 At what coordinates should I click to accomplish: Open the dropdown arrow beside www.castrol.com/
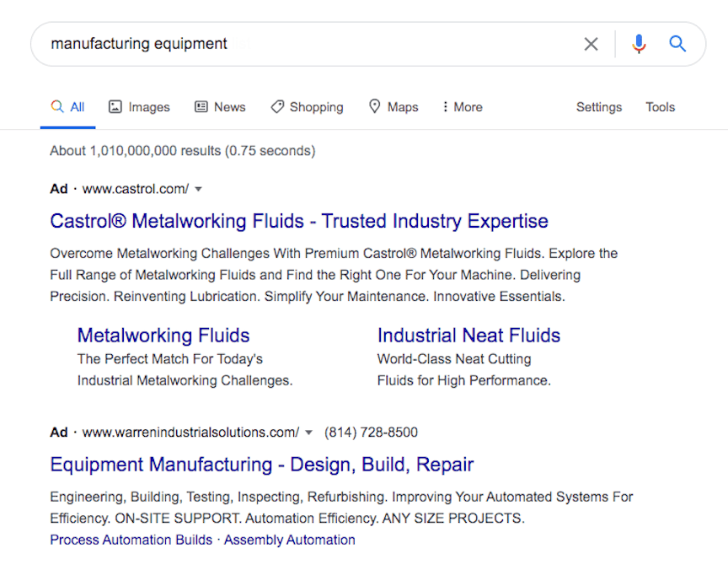pyautogui.click(x=198, y=189)
